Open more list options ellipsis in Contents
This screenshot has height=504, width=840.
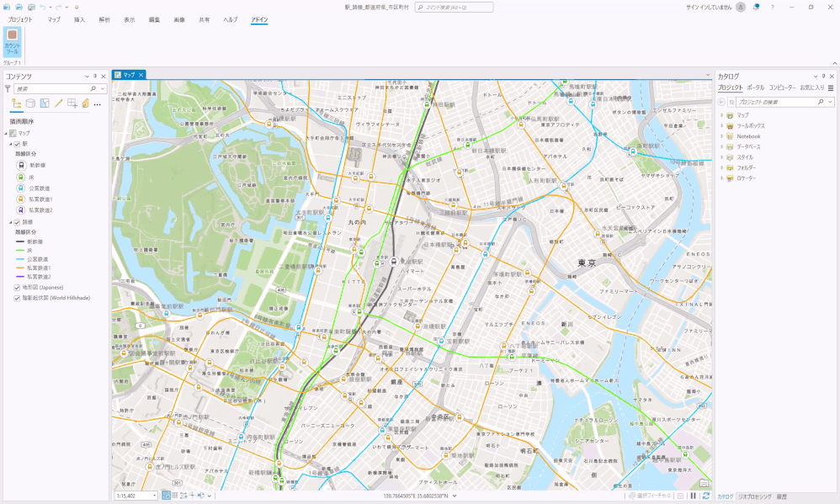tap(97, 104)
